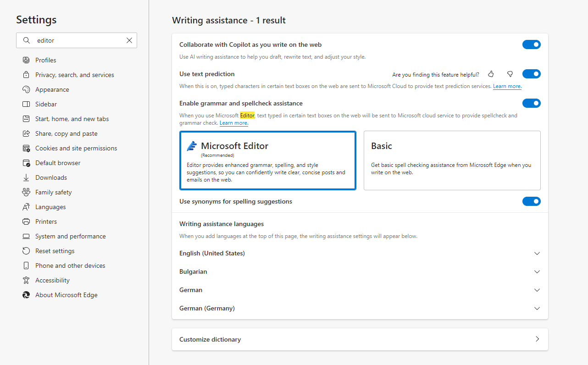Viewport: 588px width, 365px height.
Task: Click the Printers icon in sidebar
Action: point(26,221)
